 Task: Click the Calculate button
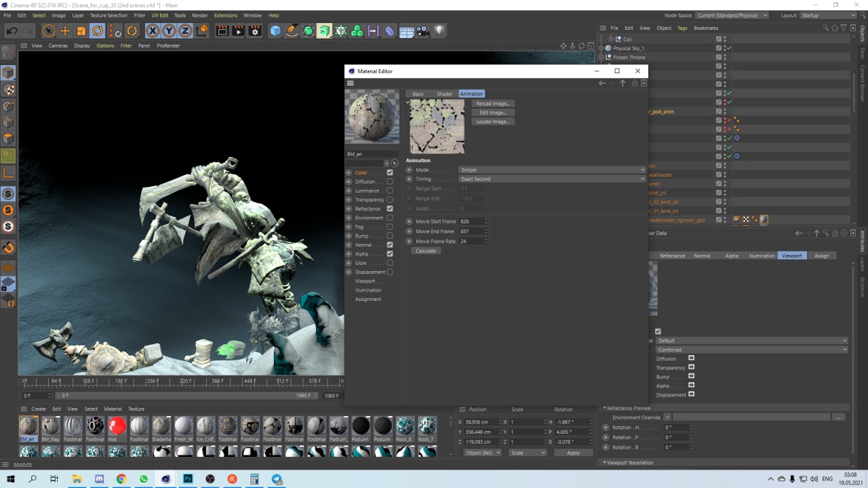point(426,251)
